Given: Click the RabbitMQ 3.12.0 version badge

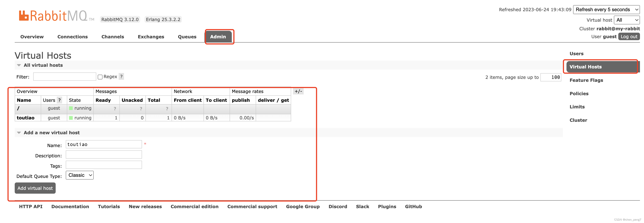Looking at the screenshot, I should click(120, 19).
